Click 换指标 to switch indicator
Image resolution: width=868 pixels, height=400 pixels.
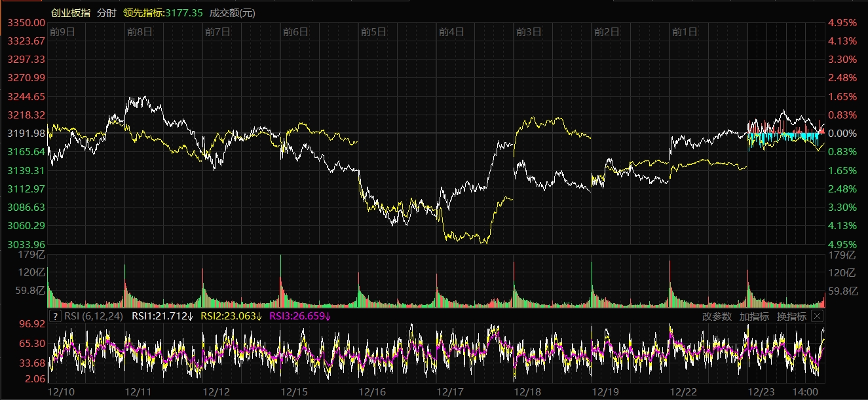click(791, 316)
